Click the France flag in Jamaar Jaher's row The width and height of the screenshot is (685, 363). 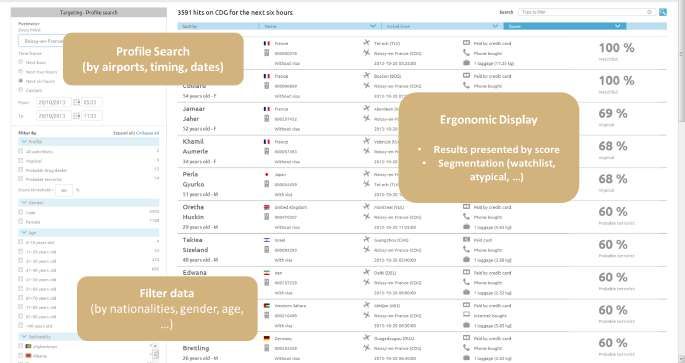point(266,109)
